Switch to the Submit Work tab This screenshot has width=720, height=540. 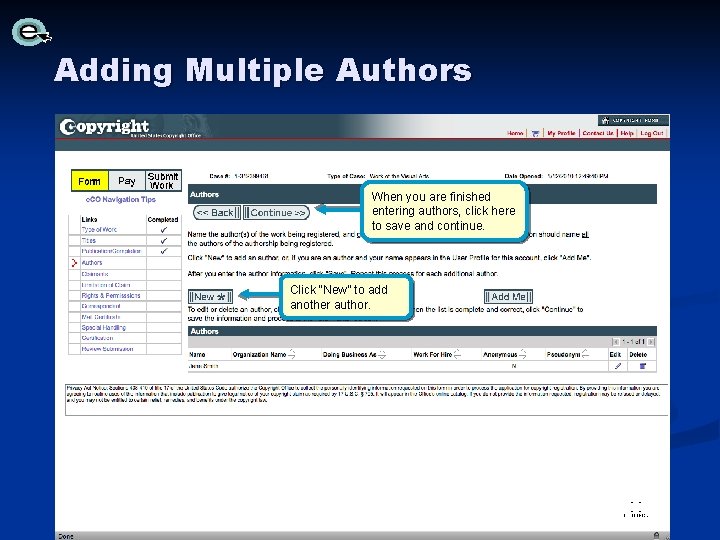pyautogui.click(x=163, y=181)
